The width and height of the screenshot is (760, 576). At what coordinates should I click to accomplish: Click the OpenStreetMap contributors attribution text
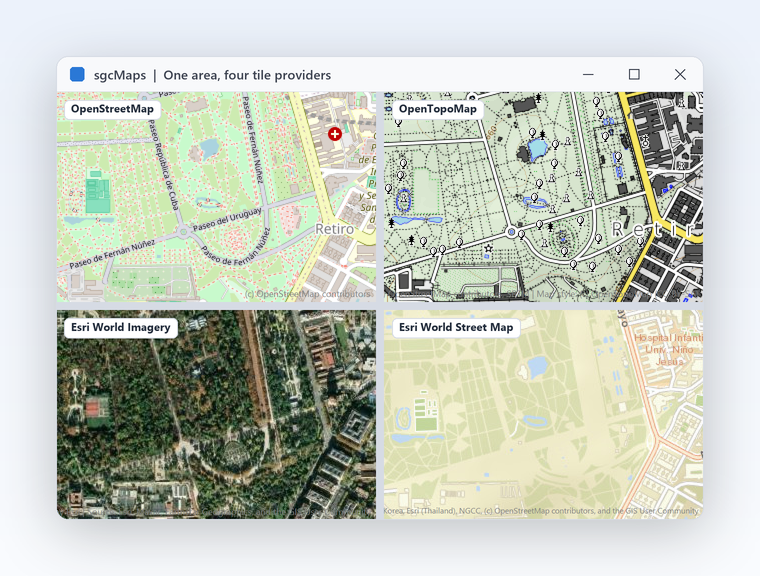point(308,294)
